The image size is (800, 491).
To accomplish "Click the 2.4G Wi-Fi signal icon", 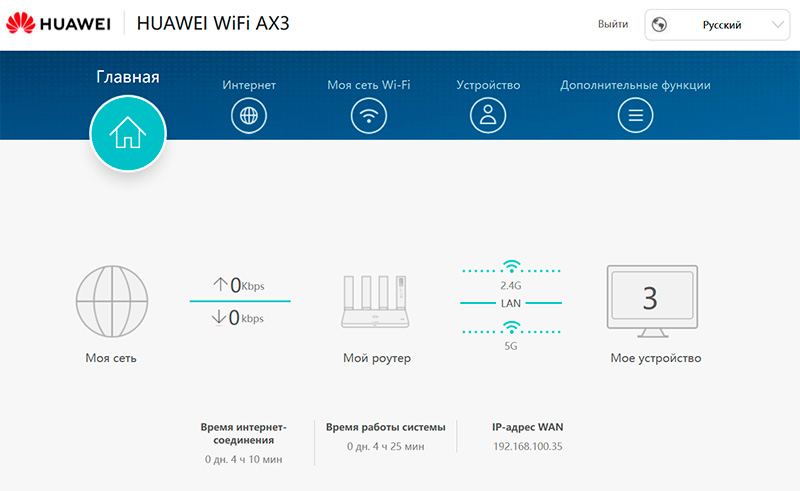I will click(x=512, y=267).
